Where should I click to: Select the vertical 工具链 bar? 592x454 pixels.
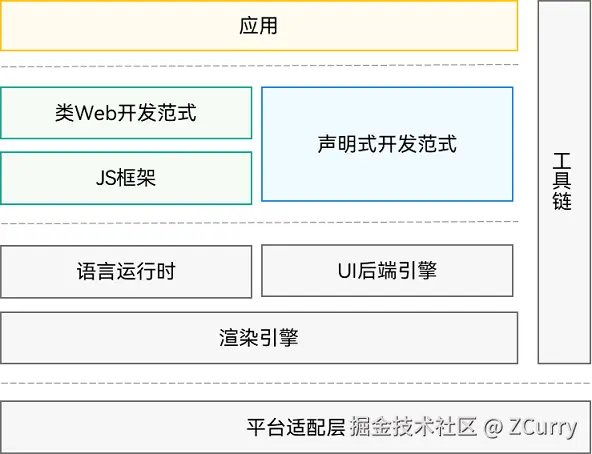[564, 182]
